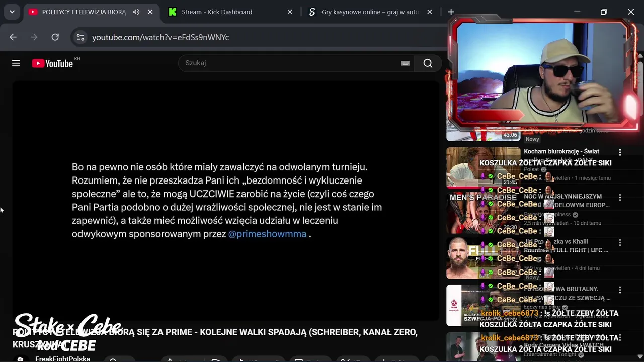The image size is (644, 362).
Task: View site information for youtube.com
Action: pos(80,37)
